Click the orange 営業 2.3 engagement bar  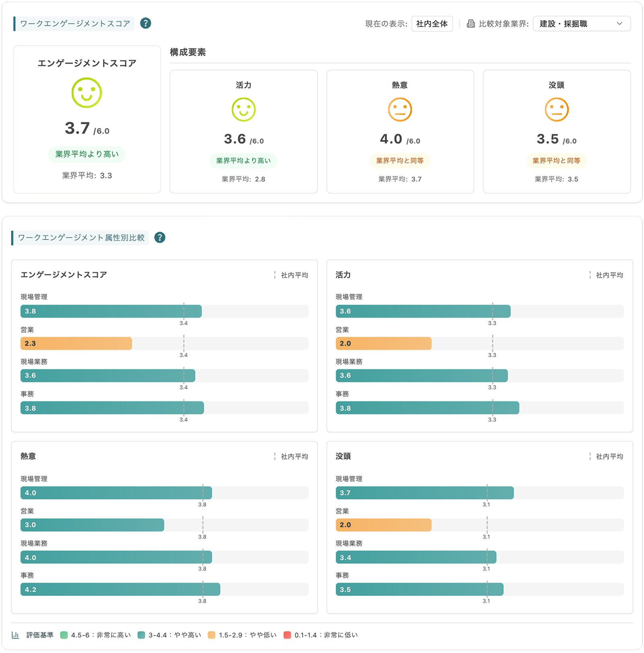[76, 343]
